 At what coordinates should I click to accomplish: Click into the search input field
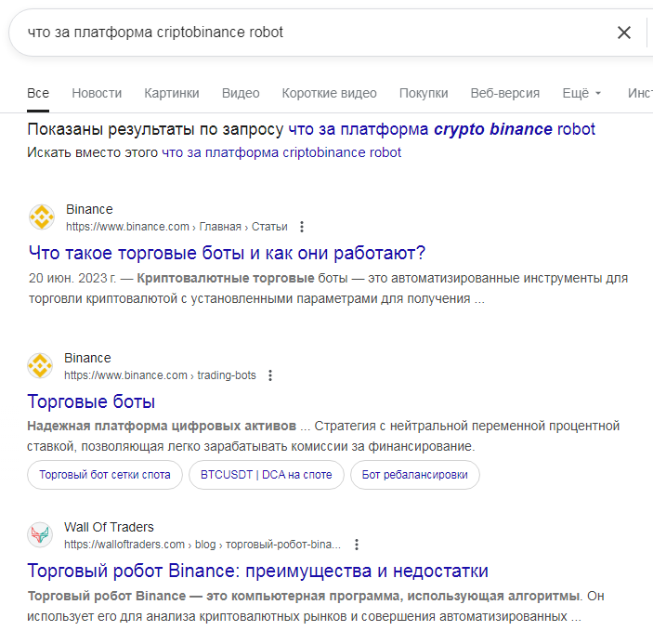coord(307,33)
